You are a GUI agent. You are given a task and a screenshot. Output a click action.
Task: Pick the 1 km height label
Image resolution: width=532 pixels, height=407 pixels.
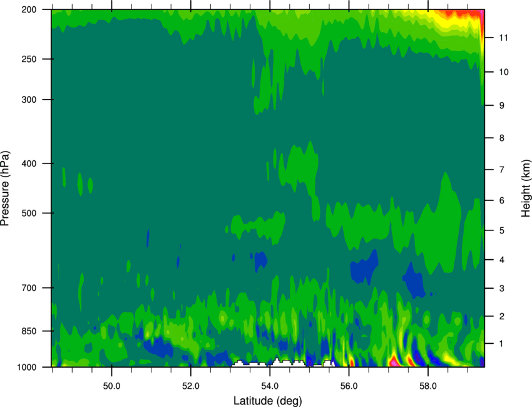502,344
